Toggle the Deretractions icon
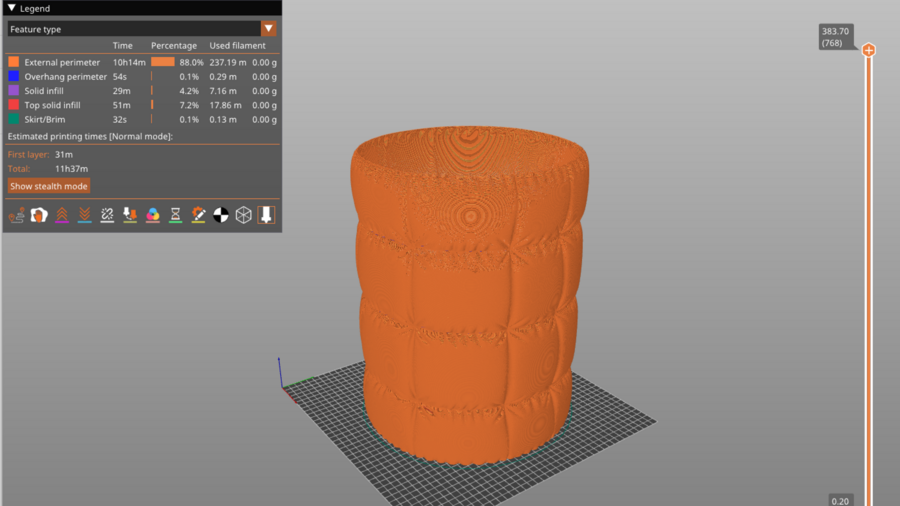This screenshot has height=506, width=900. coord(85,215)
